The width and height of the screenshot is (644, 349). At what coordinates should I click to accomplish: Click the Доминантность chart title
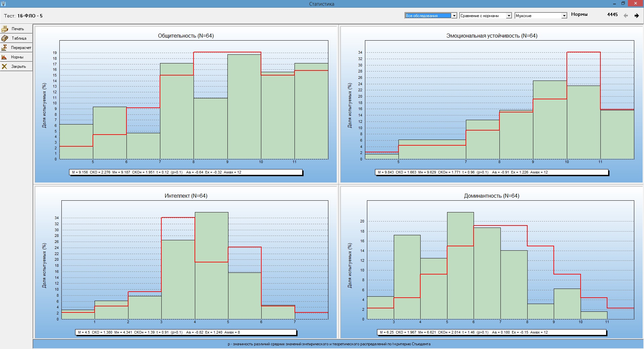[x=491, y=196]
